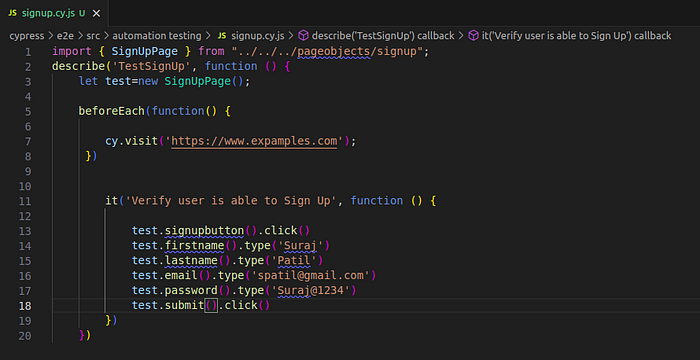
Task: Open the https://www.expamples.com link
Action: coord(254,141)
